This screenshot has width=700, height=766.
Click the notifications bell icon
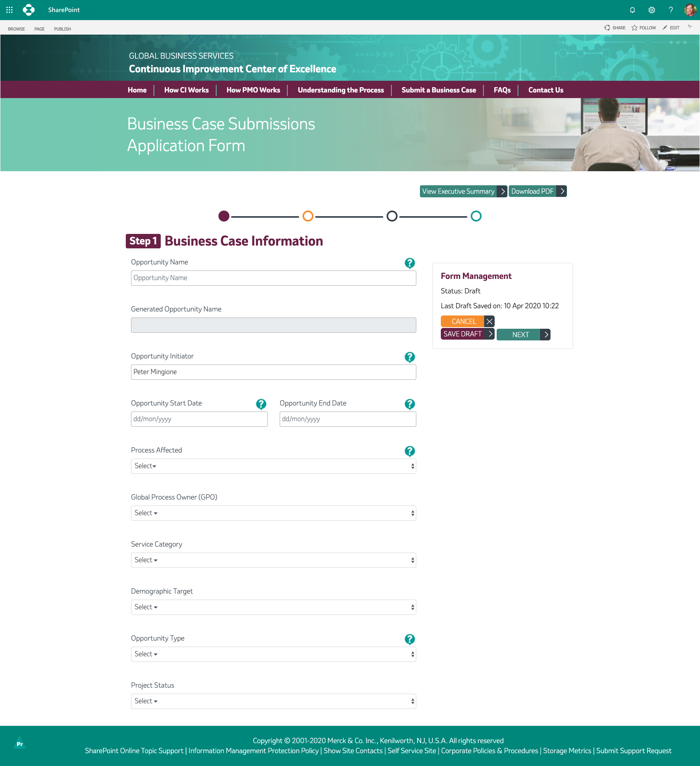632,10
